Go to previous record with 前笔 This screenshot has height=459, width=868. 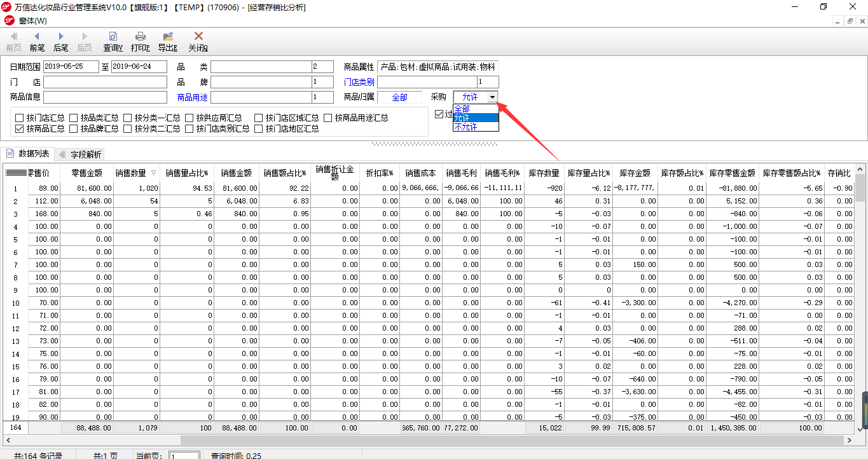point(37,37)
